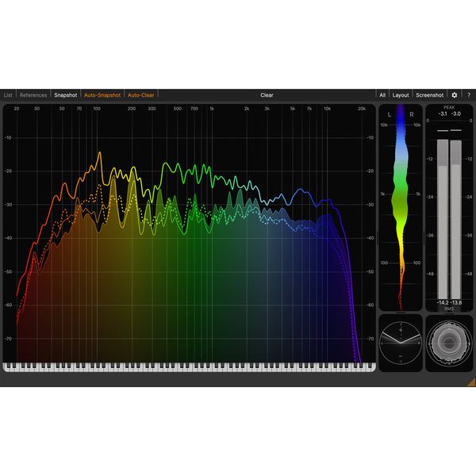Open the settings gear icon

tap(454, 95)
